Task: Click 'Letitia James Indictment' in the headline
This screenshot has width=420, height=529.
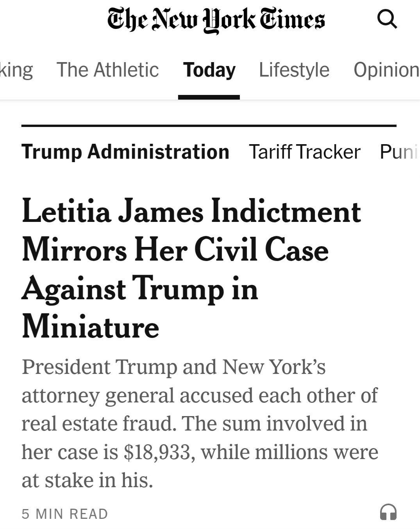Action: click(x=191, y=211)
